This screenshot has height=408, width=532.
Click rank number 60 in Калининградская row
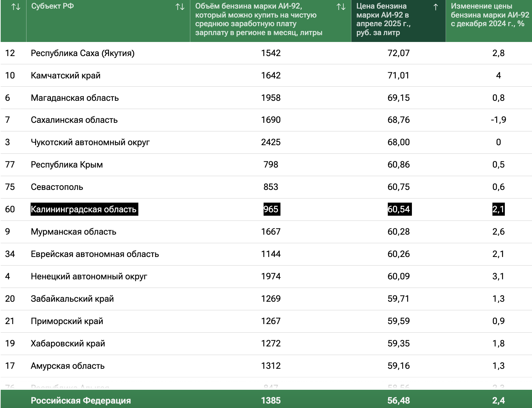coord(10,210)
